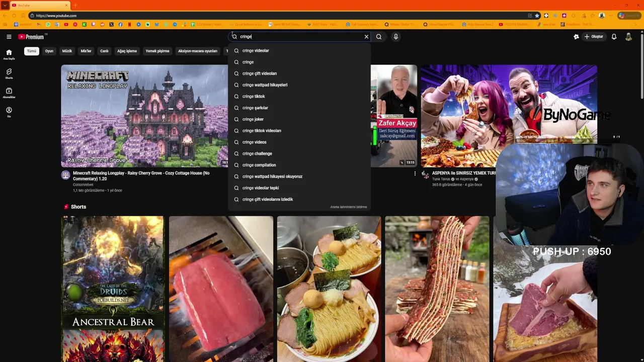644x362 pixels.
Task: Click the CottonVelvet channel avatar
Action: (65, 175)
